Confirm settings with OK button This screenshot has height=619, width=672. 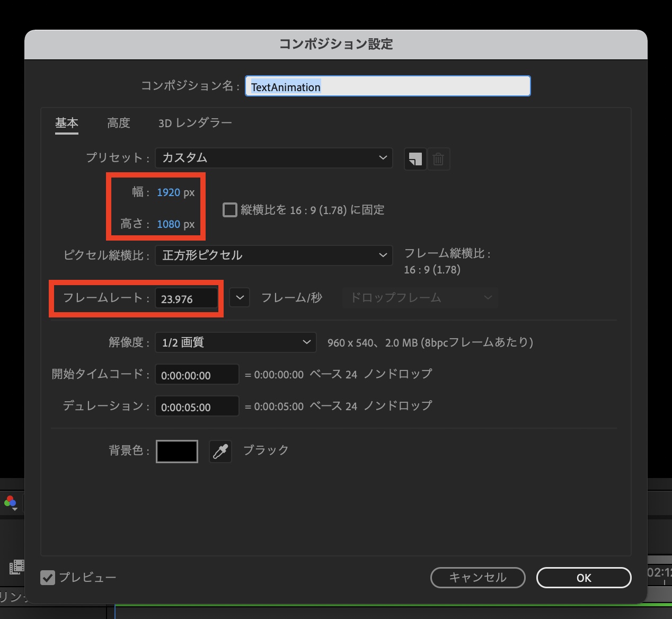583,578
